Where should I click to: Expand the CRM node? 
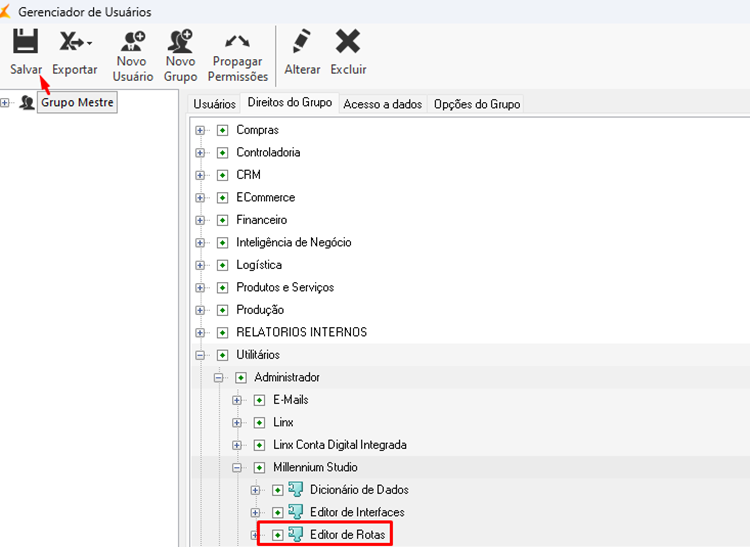coord(200,175)
